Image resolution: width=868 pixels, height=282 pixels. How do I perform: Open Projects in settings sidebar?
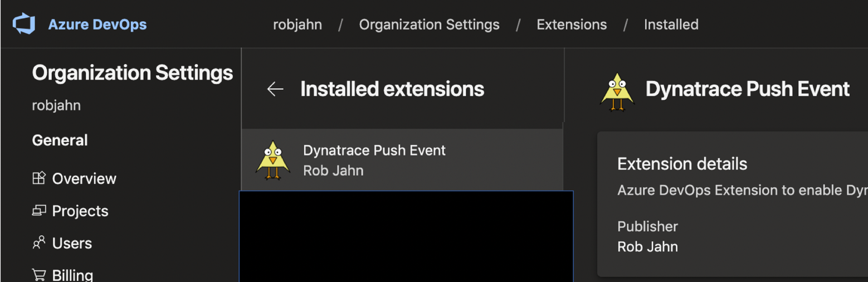[x=80, y=211]
